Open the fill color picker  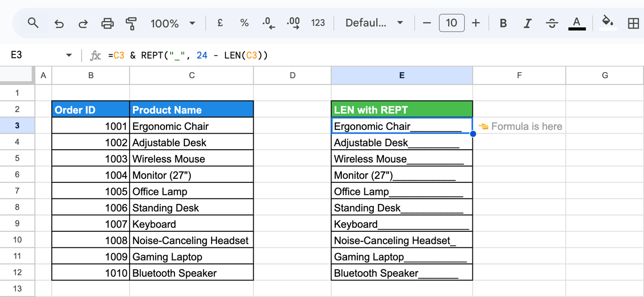pos(608,22)
